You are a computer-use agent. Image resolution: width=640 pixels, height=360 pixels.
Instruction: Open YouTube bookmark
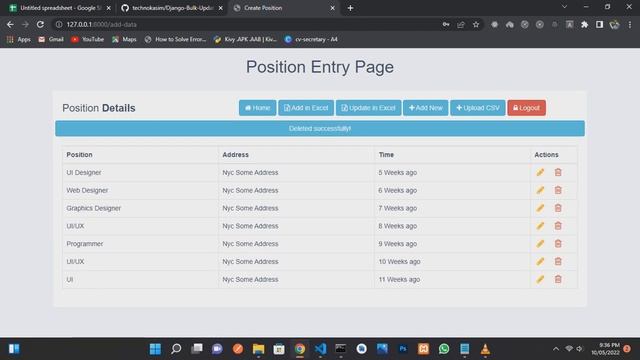(88, 39)
